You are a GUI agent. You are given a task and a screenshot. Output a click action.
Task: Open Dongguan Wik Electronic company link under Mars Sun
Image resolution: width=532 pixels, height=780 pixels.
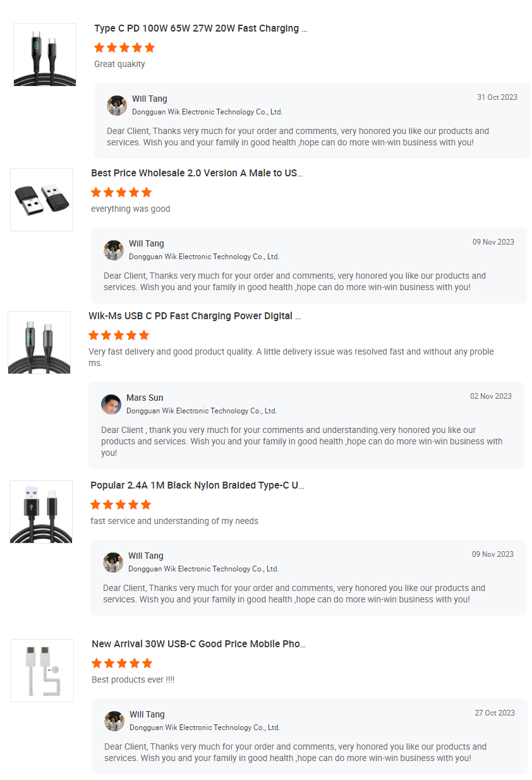click(202, 410)
